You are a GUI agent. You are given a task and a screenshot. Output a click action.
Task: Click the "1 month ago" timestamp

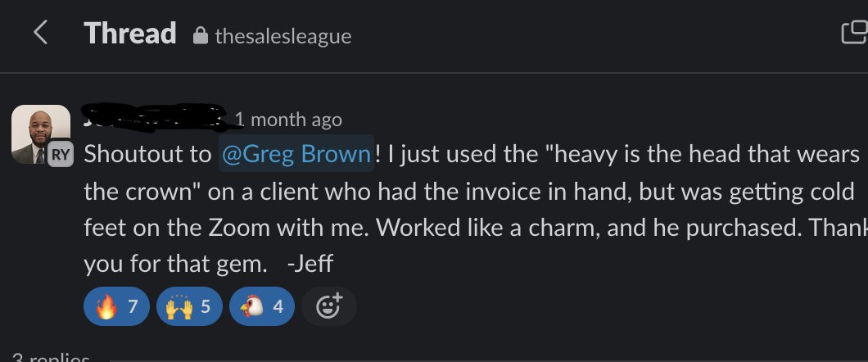click(x=287, y=120)
